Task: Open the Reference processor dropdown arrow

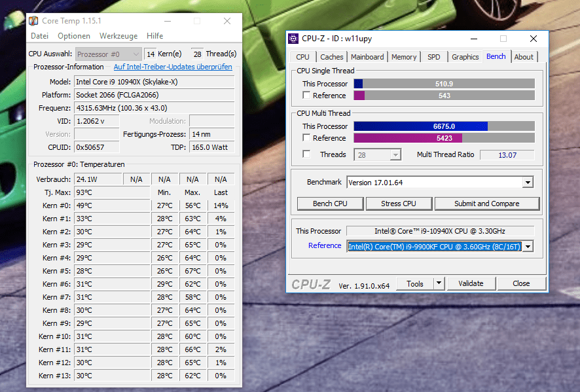Action: coord(528,246)
